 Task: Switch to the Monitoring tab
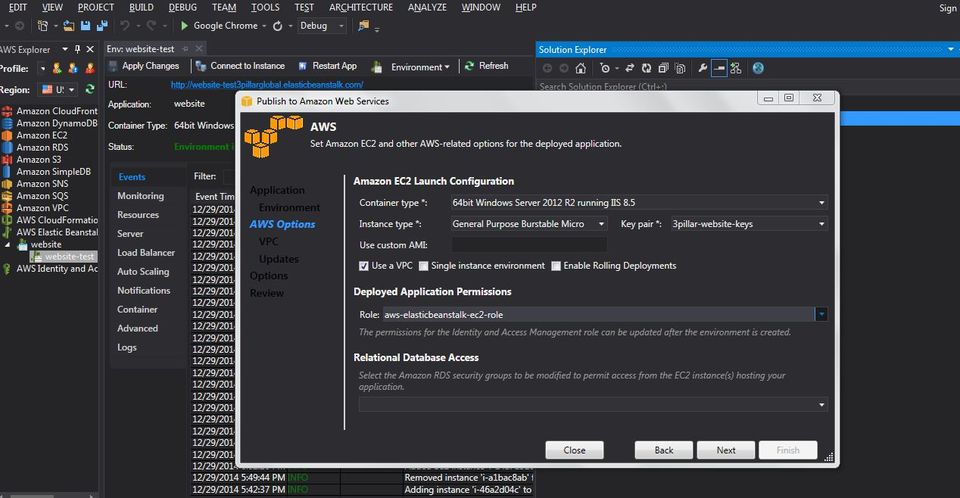(x=141, y=196)
